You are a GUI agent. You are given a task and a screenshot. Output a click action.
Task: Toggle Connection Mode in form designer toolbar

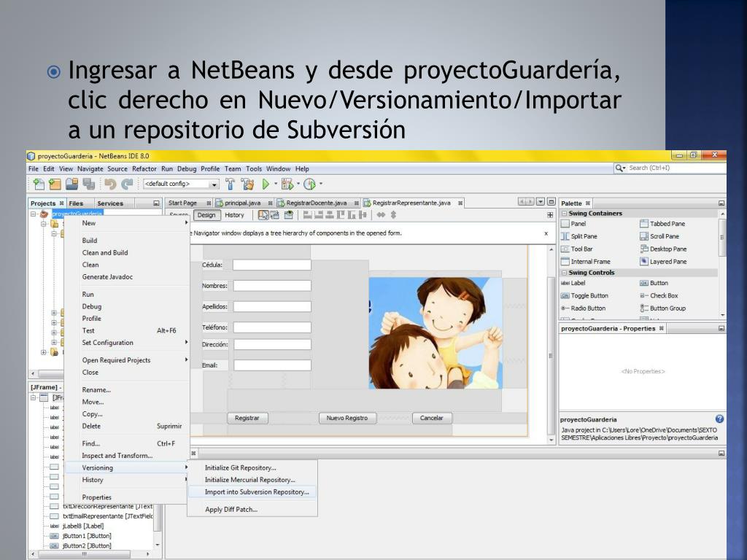275,215
